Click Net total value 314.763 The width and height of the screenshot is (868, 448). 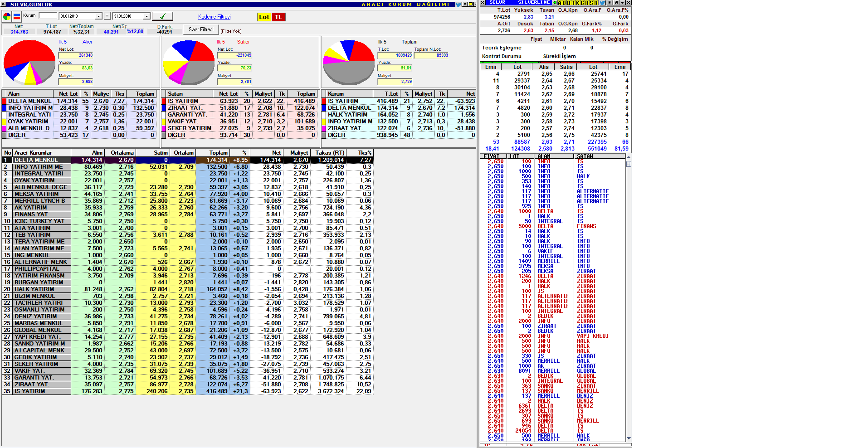pos(19,32)
